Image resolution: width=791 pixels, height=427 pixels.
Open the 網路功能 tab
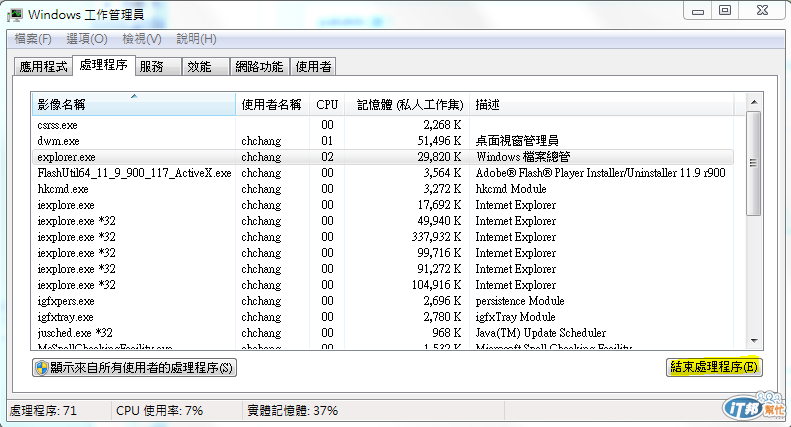259,67
